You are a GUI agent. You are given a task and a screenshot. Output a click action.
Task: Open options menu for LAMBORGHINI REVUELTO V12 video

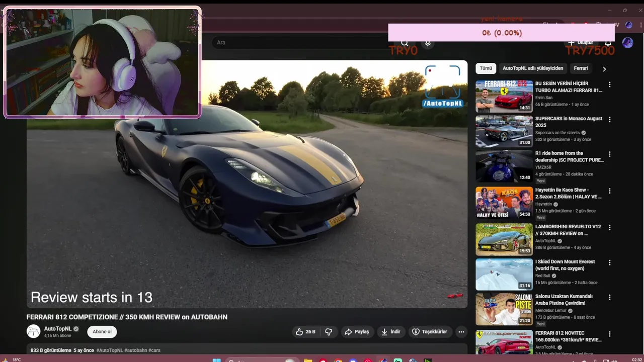(x=610, y=227)
